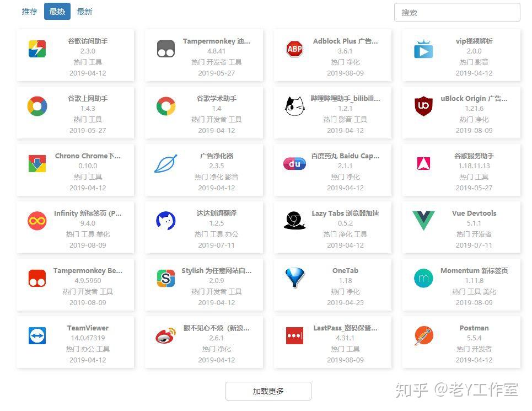Click the 热门 净化 影音 tags
Image resolution: width=532 pixels, height=411 pixels.
click(217, 177)
